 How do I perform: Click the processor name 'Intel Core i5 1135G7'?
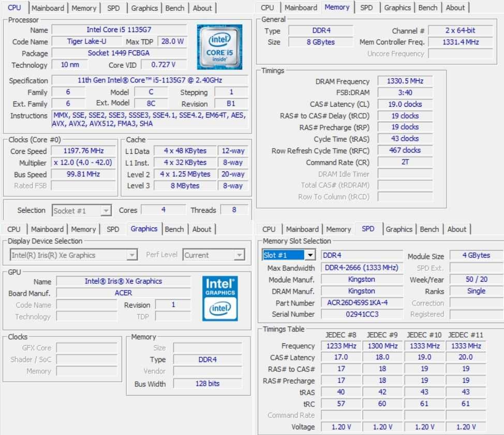tap(119, 30)
